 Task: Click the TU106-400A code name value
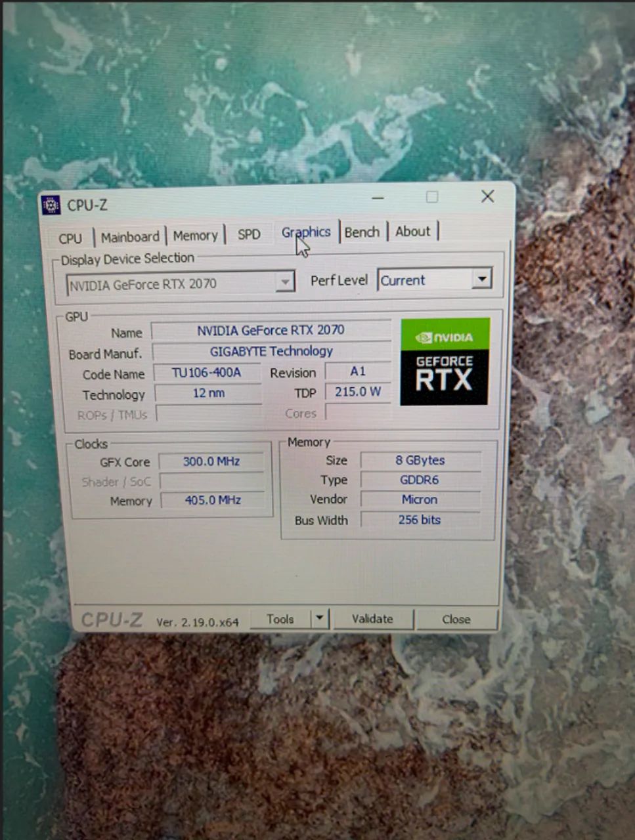tap(207, 373)
